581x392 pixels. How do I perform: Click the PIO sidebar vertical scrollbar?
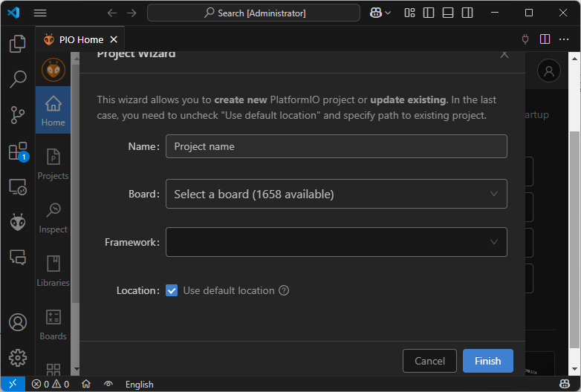coord(76,183)
